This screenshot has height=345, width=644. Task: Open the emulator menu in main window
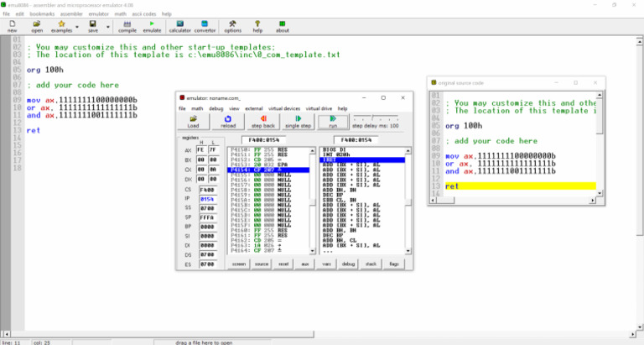[99, 14]
